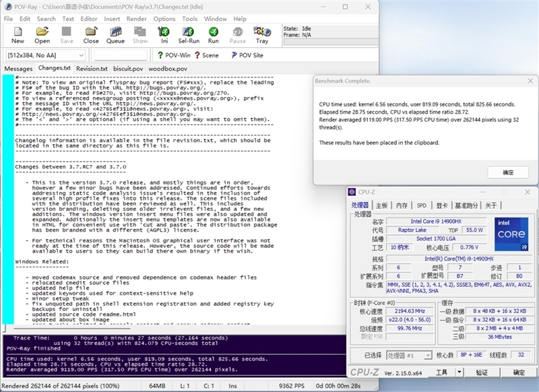Viewport: 539px width, 392px height.
Task: Select CPU-Z 处理器 tab
Action: pyautogui.click(x=360, y=205)
